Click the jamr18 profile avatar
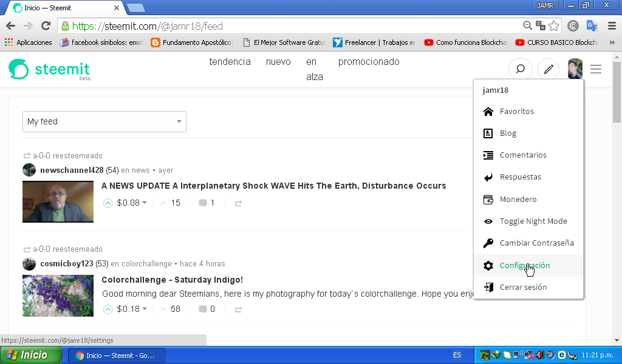This screenshot has width=622, height=364. (575, 69)
